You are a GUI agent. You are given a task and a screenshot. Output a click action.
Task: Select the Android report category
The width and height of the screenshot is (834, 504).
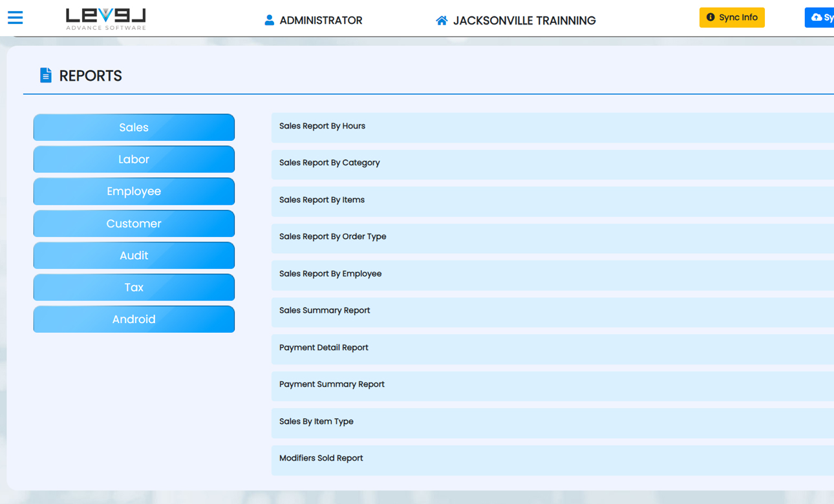click(134, 319)
